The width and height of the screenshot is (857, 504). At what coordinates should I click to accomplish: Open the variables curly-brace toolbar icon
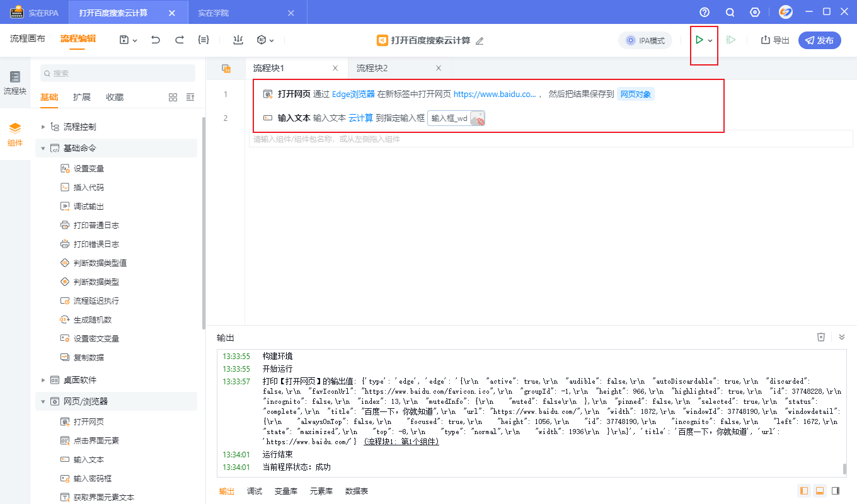click(x=204, y=40)
